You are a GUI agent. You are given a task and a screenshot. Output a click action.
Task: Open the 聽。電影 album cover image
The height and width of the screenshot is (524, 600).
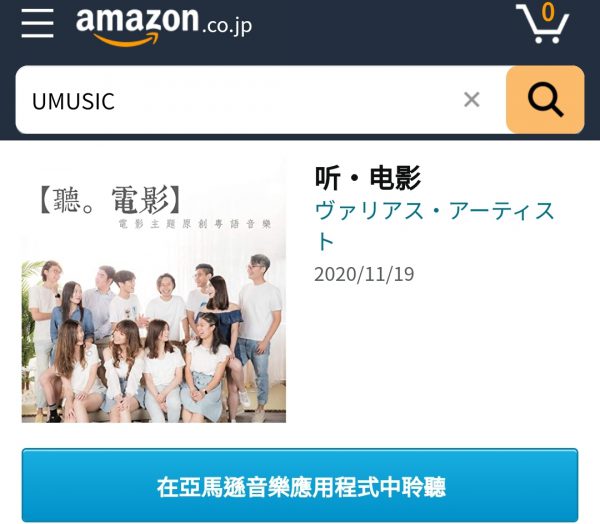(154, 292)
